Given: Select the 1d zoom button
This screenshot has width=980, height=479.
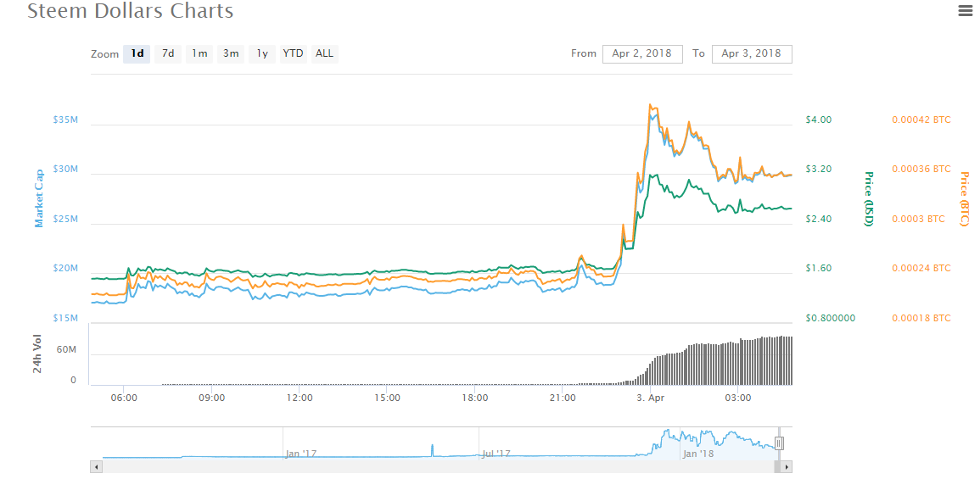Looking at the screenshot, I should [x=137, y=53].
